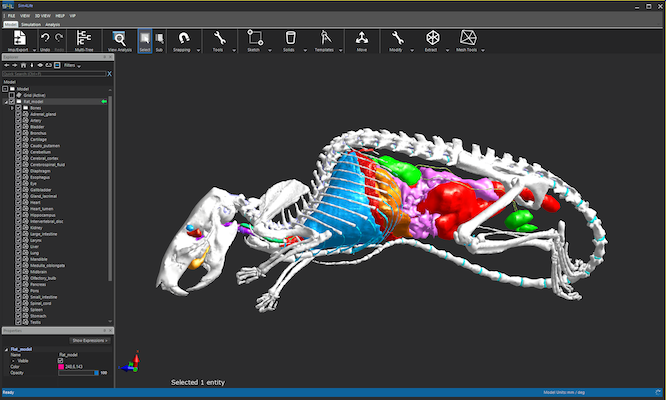Open the Mesh Tools icon

pos(467,38)
